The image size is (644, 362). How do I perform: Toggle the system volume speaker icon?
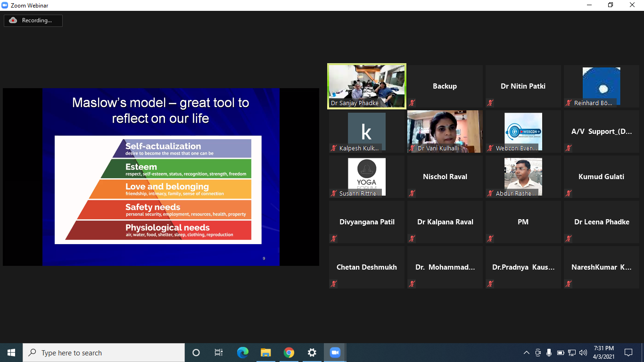pos(583,353)
